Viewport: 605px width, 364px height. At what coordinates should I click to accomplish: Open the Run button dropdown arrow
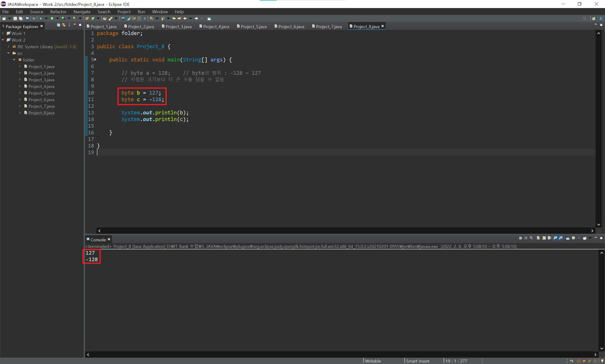57,18
